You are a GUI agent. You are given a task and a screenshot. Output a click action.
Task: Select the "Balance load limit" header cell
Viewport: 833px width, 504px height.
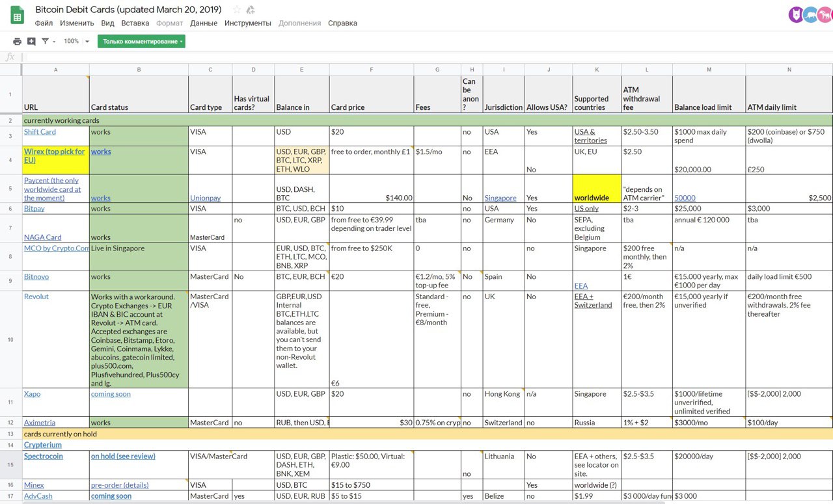tap(709, 94)
